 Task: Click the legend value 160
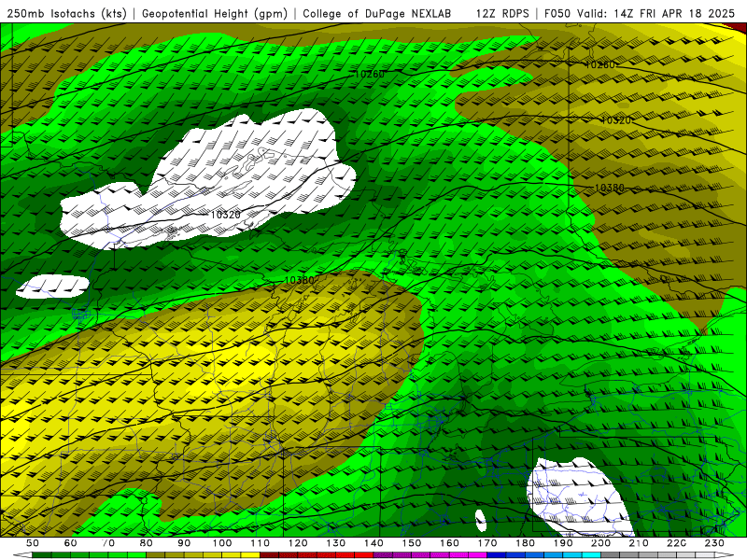449,543
